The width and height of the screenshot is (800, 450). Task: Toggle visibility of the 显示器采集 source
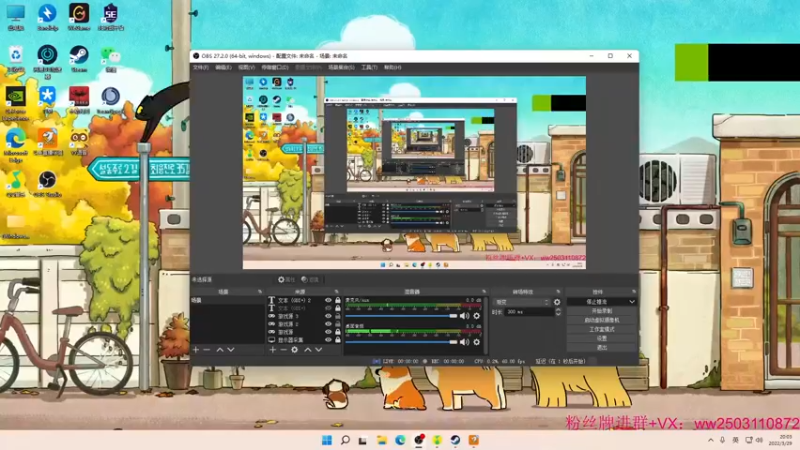coord(328,340)
